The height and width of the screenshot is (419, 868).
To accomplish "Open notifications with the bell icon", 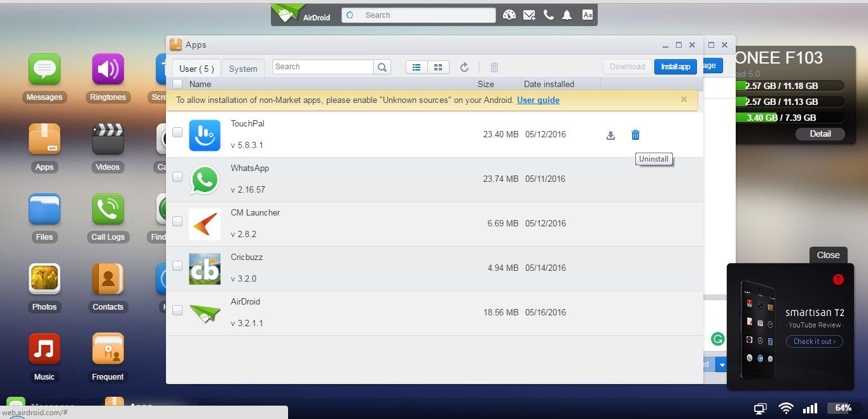I will pos(567,15).
